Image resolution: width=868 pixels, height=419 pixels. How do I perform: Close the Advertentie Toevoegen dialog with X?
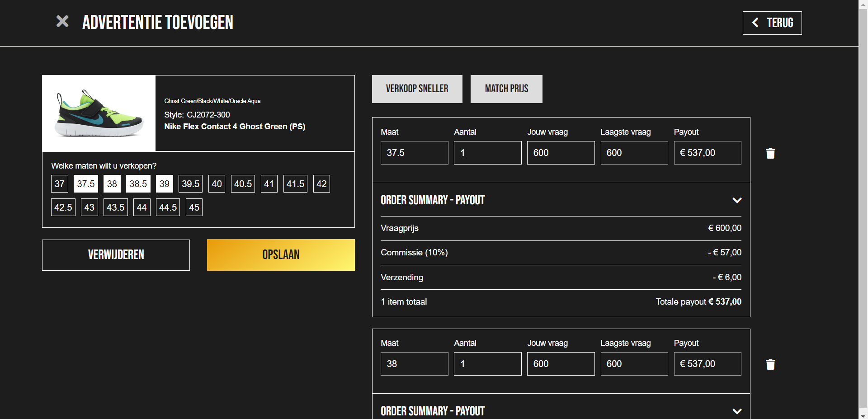tap(62, 22)
